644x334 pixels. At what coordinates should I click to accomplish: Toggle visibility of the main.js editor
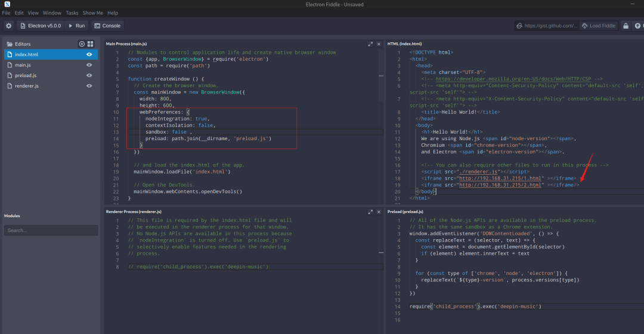pos(89,65)
